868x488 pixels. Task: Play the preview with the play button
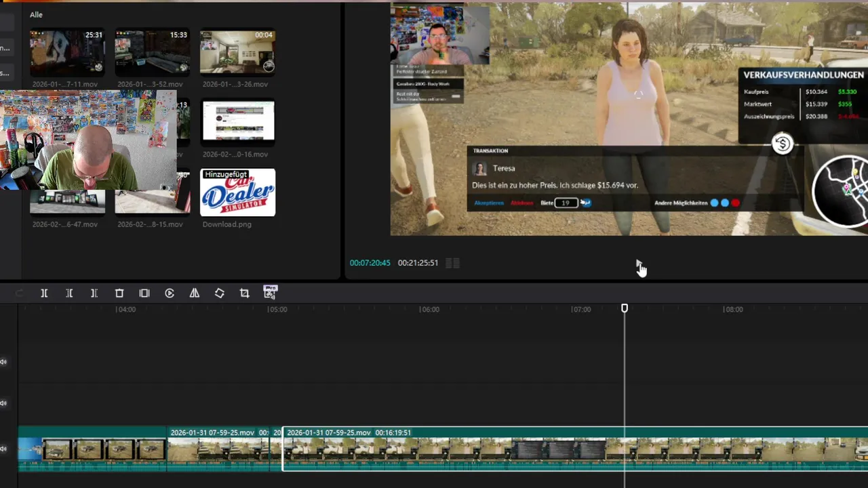639,263
